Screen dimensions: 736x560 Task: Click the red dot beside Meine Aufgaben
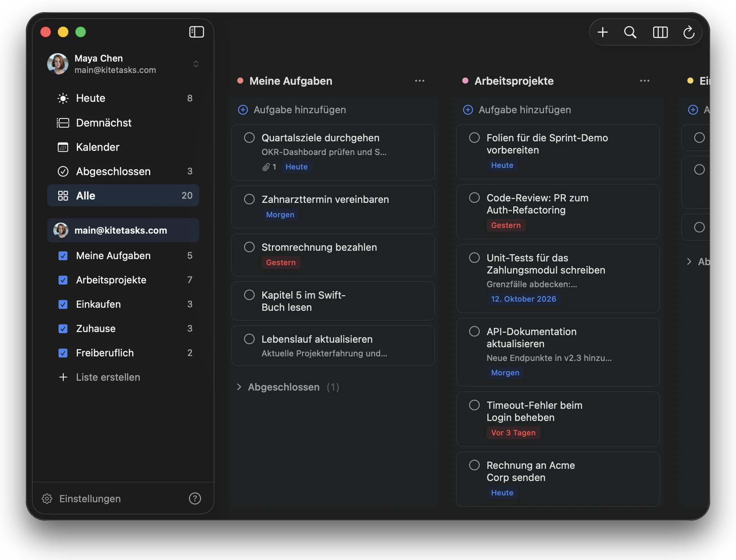240,81
